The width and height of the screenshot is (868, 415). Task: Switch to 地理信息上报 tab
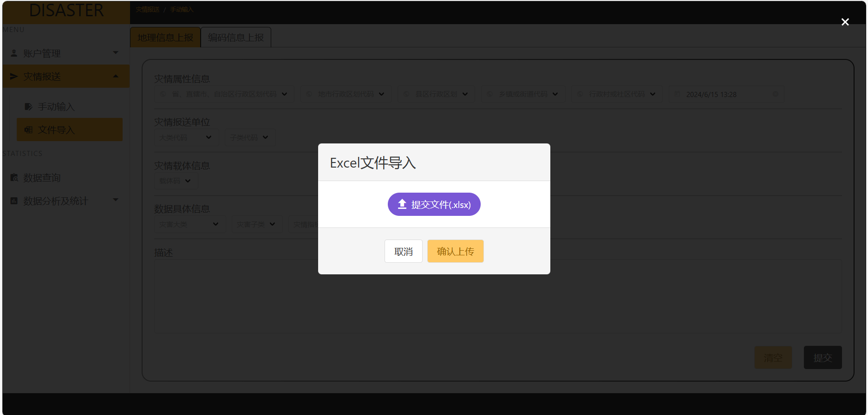[165, 37]
